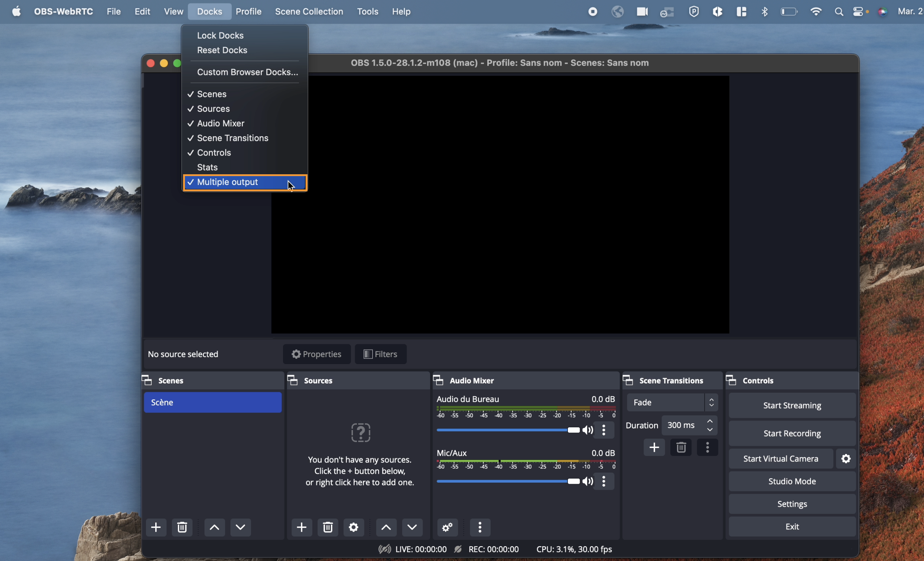Image resolution: width=924 pixels, height=561 pixels.
Task: Open advanced audio properties gears icon
Action: [448, 527]
